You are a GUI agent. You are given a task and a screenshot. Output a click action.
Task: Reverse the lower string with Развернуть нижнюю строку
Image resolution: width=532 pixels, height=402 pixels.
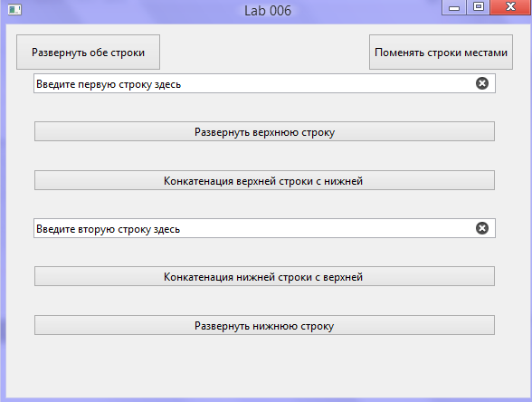tap(264, 325)
